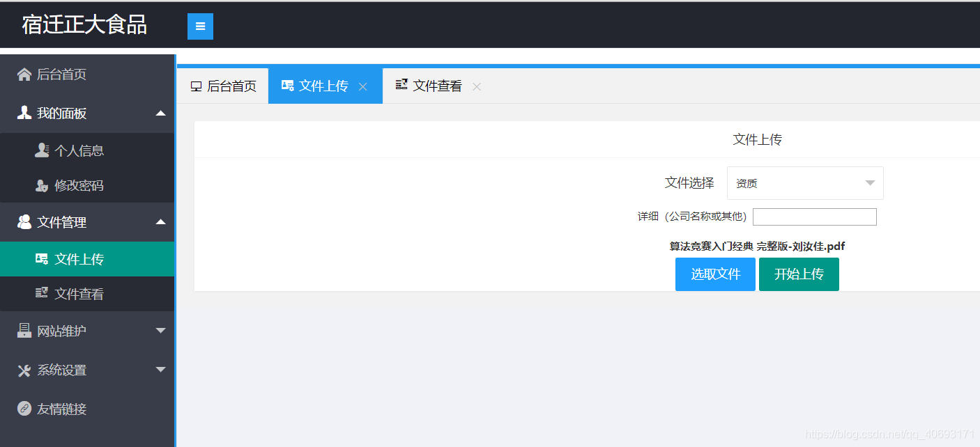Click the tools icon beside 系统设置
The height and width of the screenshot is (447, 980).
[x=24, y=370]
